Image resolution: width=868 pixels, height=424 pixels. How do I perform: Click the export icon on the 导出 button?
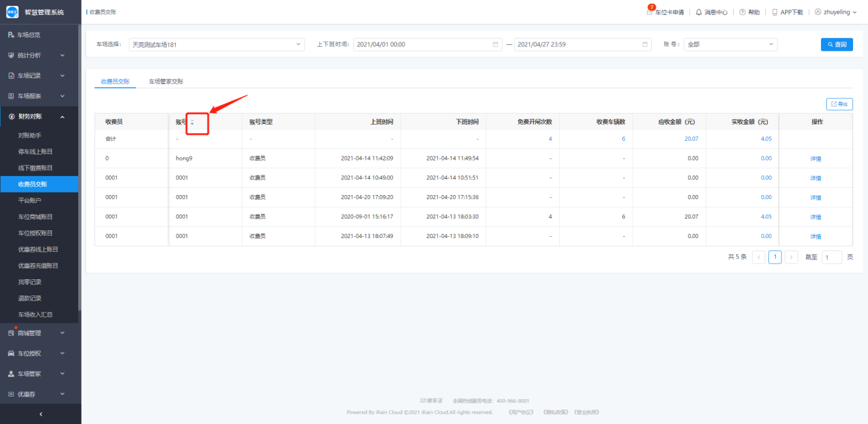click(x=833, y=104)
